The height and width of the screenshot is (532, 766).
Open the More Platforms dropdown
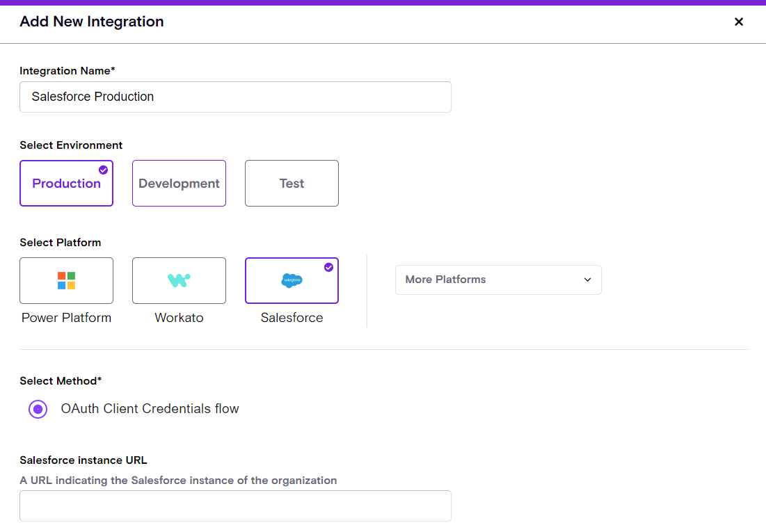click(497, 280)
